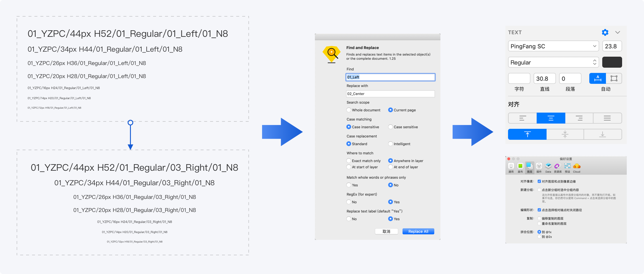The width and height of the screenshot is (644, 274).
Task: Click the Replace All button
Action: coord(418,232)
